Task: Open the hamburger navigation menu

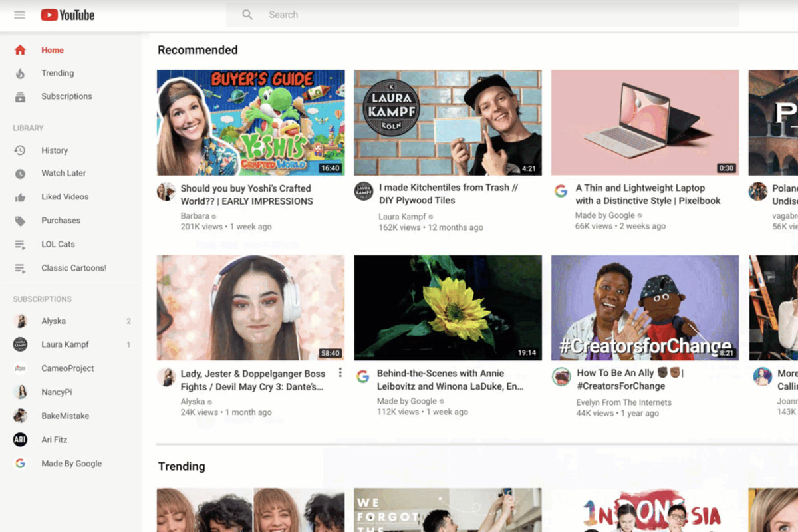Action: (19, 15)
